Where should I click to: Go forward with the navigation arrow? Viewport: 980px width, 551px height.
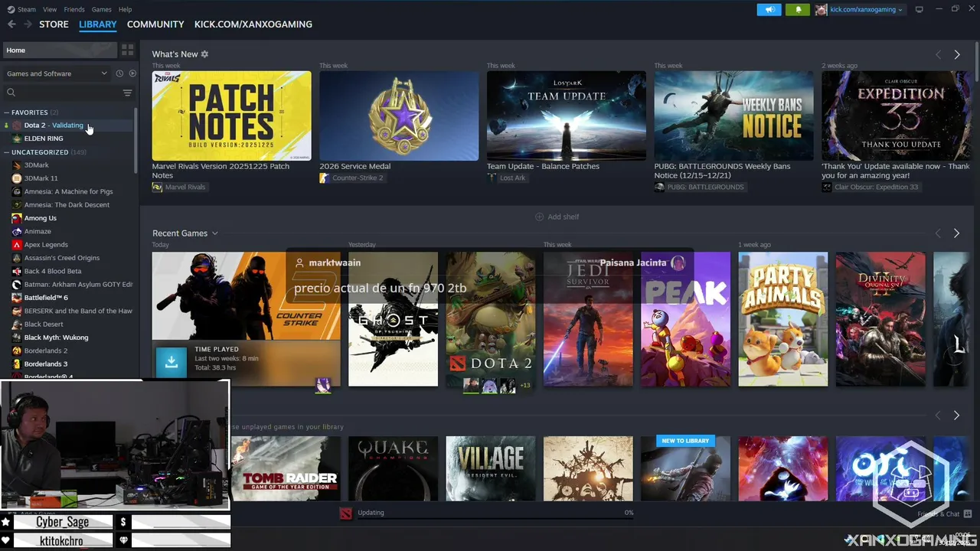[x=28, y=24]
